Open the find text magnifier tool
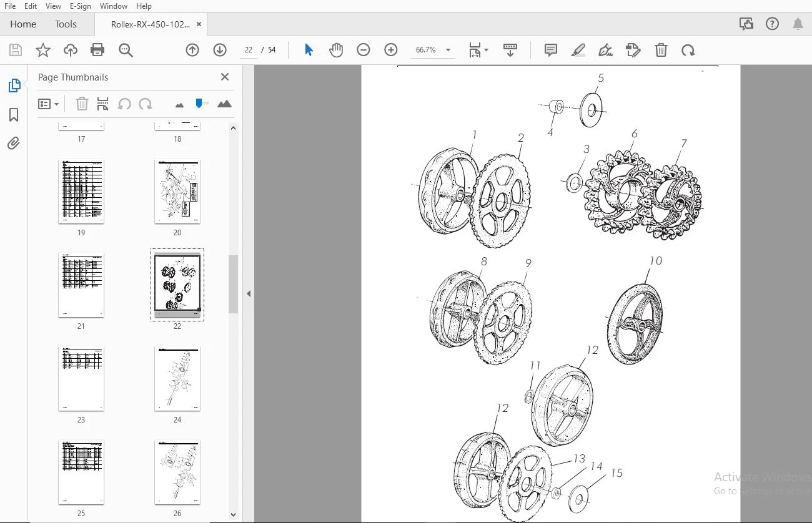The width and height of the screenshot is (812, 523). (x=126, y=51)
